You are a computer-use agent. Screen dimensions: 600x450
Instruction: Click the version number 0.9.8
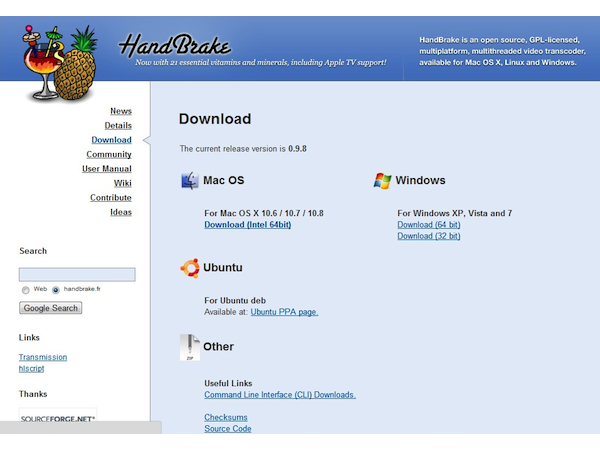[297, 149]
